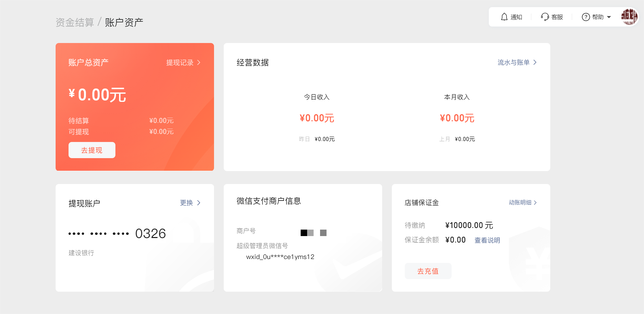Click 更换 to change withdrawal account

(x=187, y=203)
